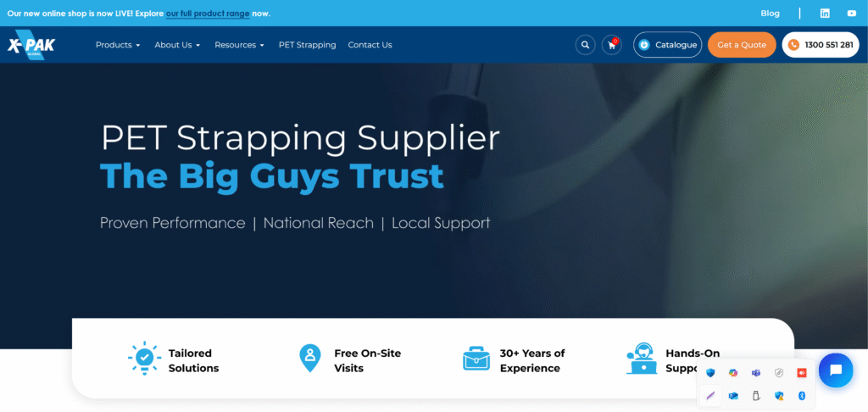Click the grey shield link tray icon
The width and height of the screenshot is (868, 412).
point(779,373)
